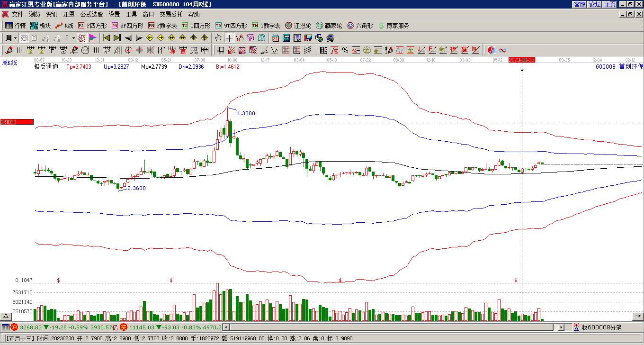Select the percent sign drawing tool
Viewport: 644px width, 345px height.
345,50
